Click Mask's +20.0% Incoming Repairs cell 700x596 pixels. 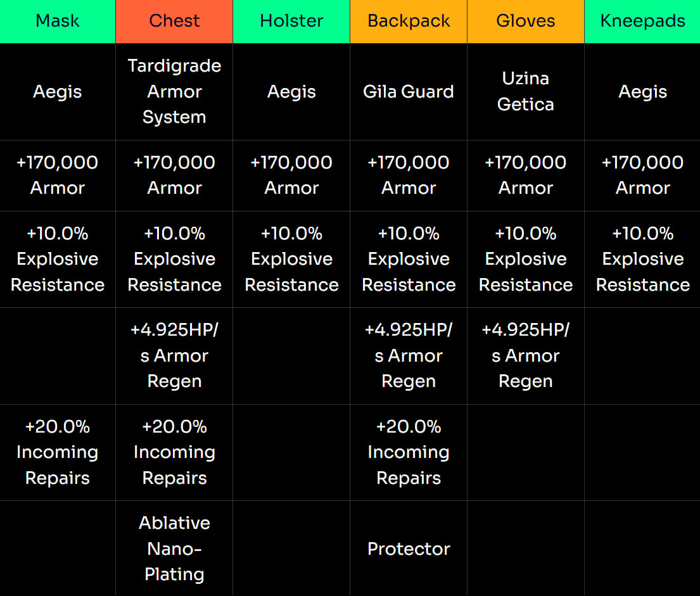(x=58, y=452)
